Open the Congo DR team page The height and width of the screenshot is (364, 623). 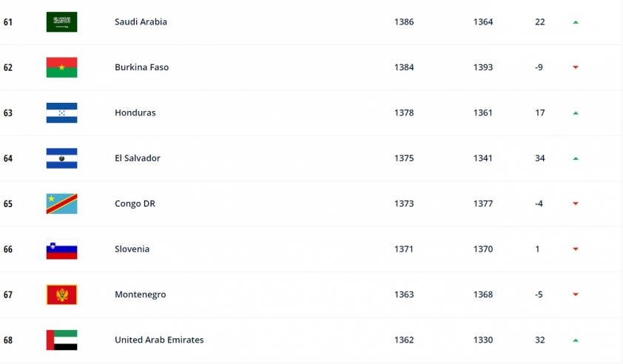pos(135,203)
